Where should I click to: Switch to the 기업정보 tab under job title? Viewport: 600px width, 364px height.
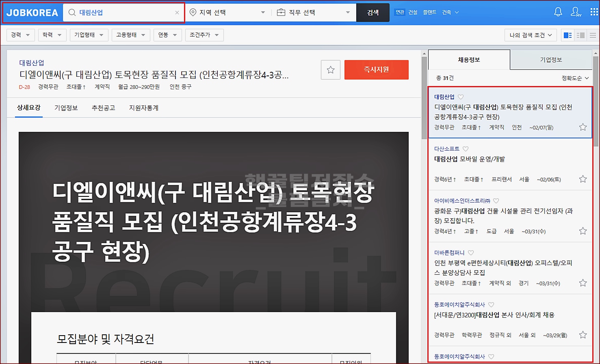coord(66,108)
